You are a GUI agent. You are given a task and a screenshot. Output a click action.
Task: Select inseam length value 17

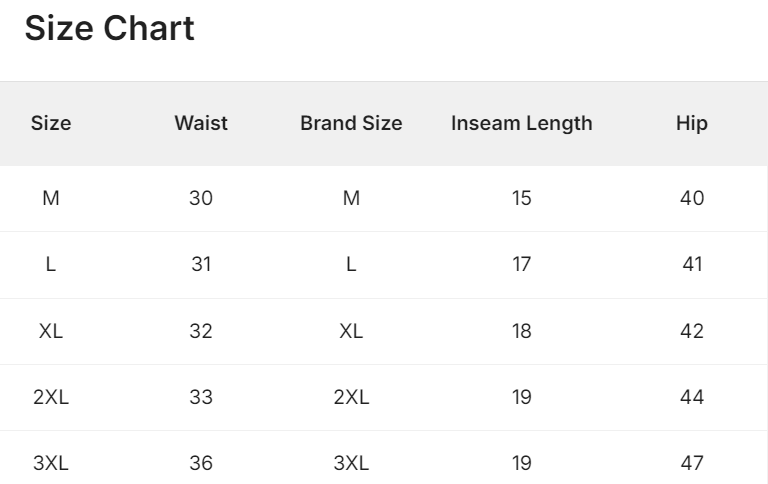[x=521, y=264]
